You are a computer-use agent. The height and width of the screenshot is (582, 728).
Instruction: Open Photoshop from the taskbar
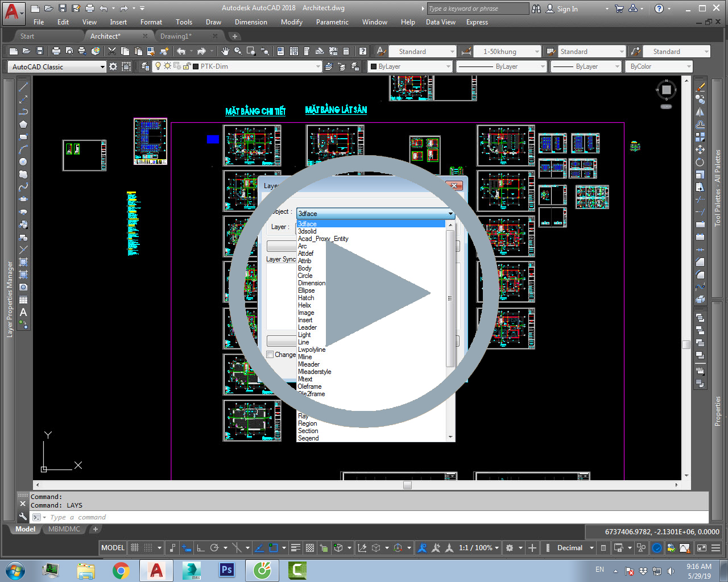click(x=227, y=569)
